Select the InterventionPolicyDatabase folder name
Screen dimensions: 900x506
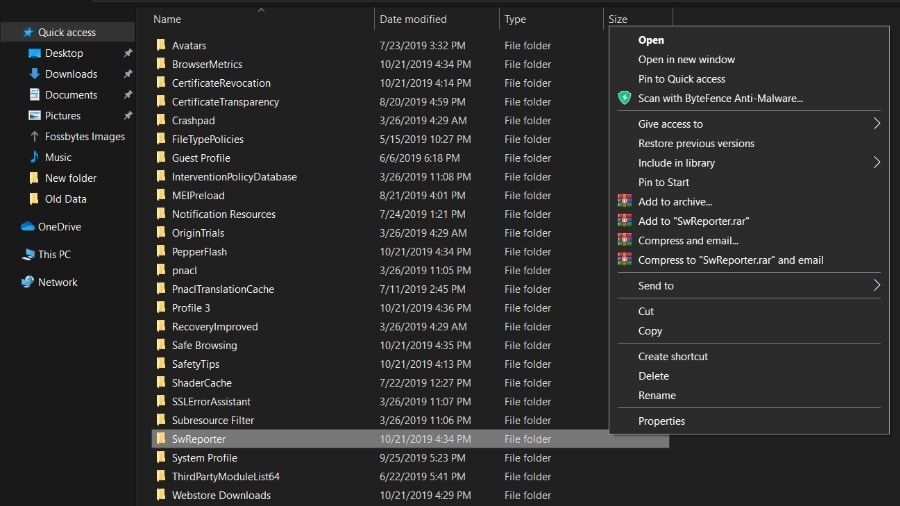[x=234, y=177]
